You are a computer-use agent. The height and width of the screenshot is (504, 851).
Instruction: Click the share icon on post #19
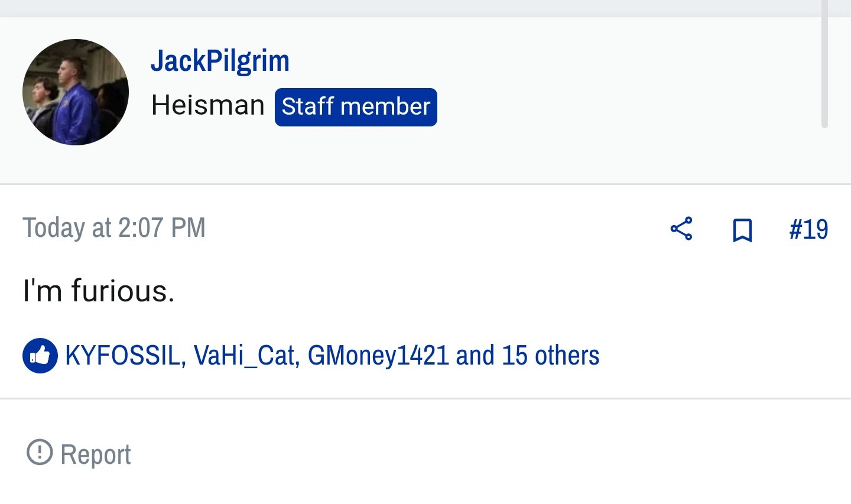pyautogui.click(x=681, y=229)
